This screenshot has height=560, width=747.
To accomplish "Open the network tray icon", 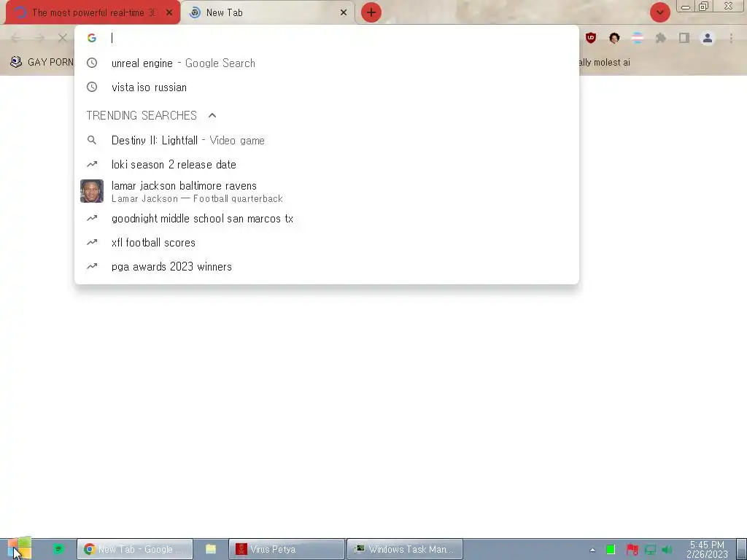I will [650, 550].
